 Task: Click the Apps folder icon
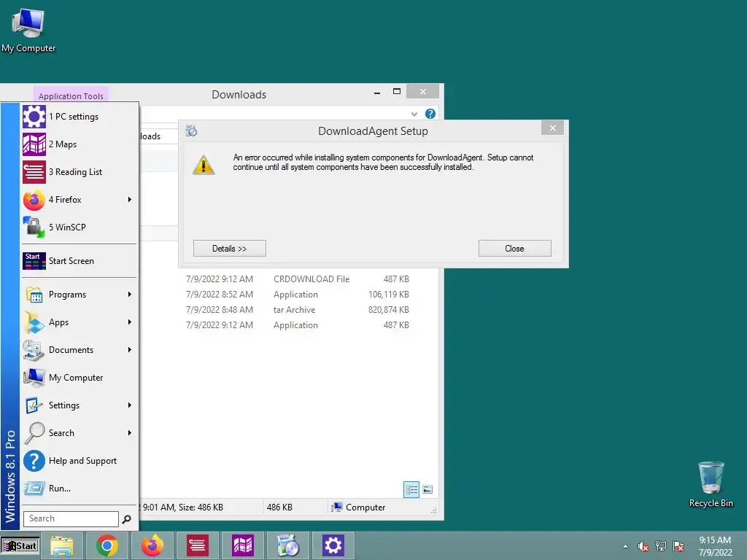(34, 322)
